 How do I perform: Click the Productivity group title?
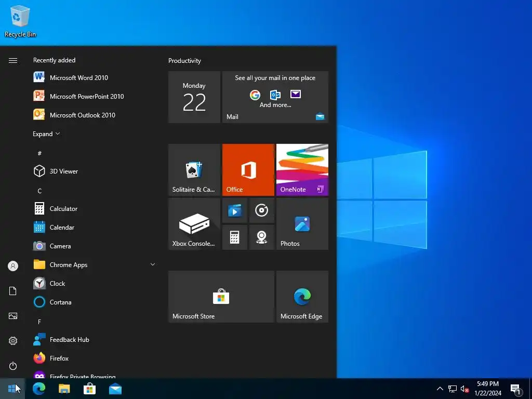click(184, 61)
